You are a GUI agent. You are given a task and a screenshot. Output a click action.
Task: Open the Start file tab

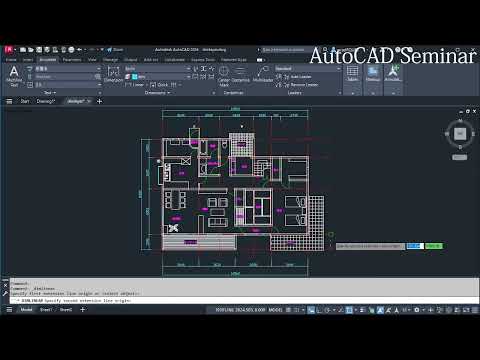[x=25, y=101]
